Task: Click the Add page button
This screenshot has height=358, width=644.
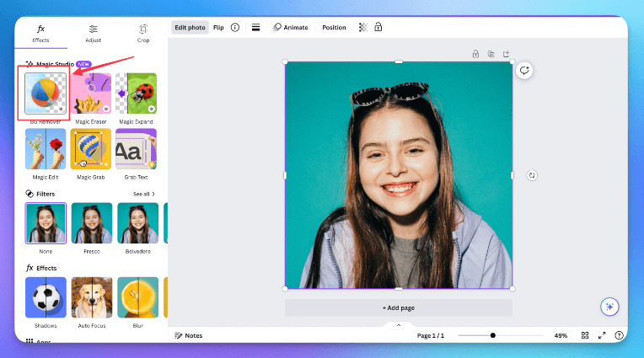Action: point(398,307)
